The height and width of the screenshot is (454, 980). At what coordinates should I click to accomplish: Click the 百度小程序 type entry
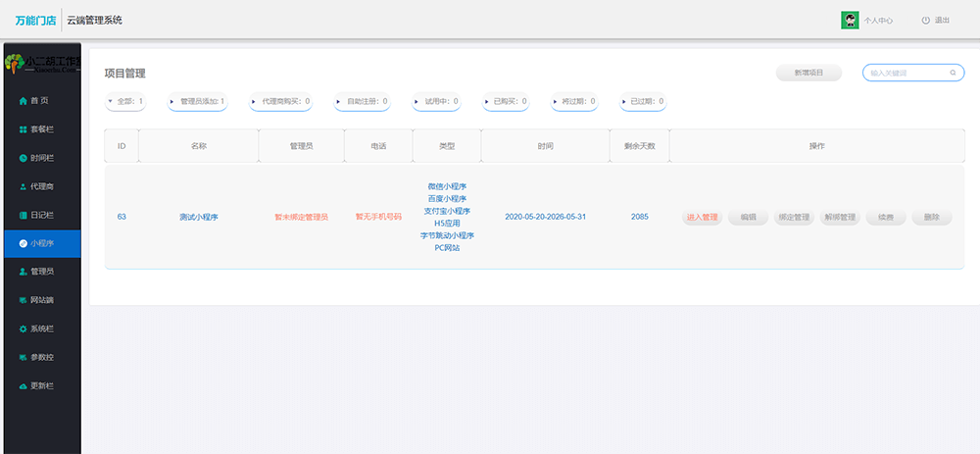(x=448, y=199)
